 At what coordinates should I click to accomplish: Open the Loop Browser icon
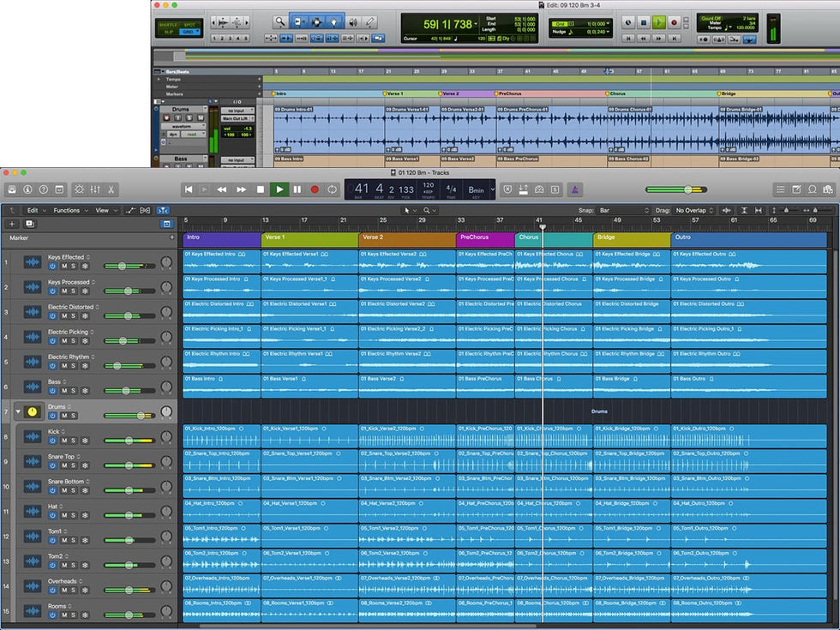click(812, 189)
